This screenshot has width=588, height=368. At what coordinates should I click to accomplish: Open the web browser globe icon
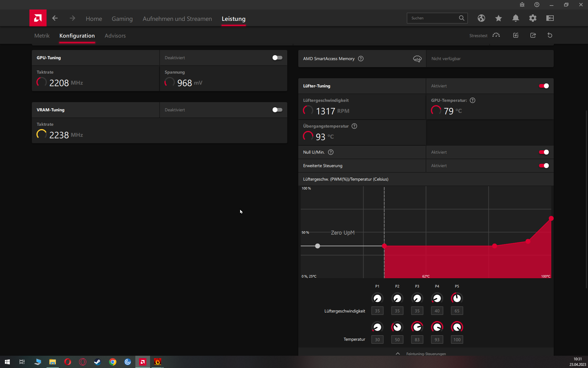click(481, 18)
